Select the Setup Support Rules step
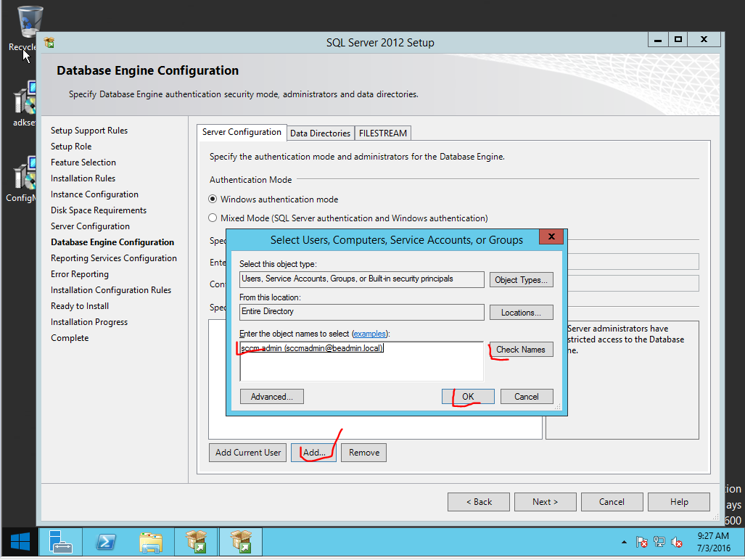The image size is (745, 560). 89,131
